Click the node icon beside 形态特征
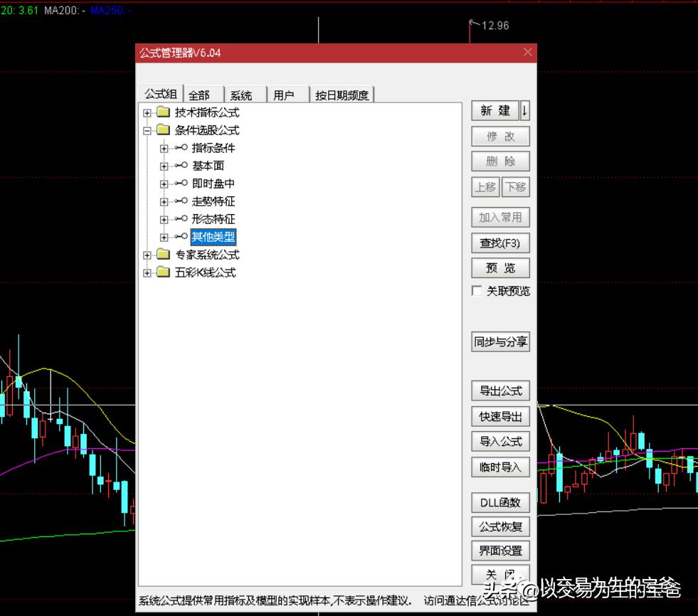This screenshot has height=616, width=698. point(181,218)
